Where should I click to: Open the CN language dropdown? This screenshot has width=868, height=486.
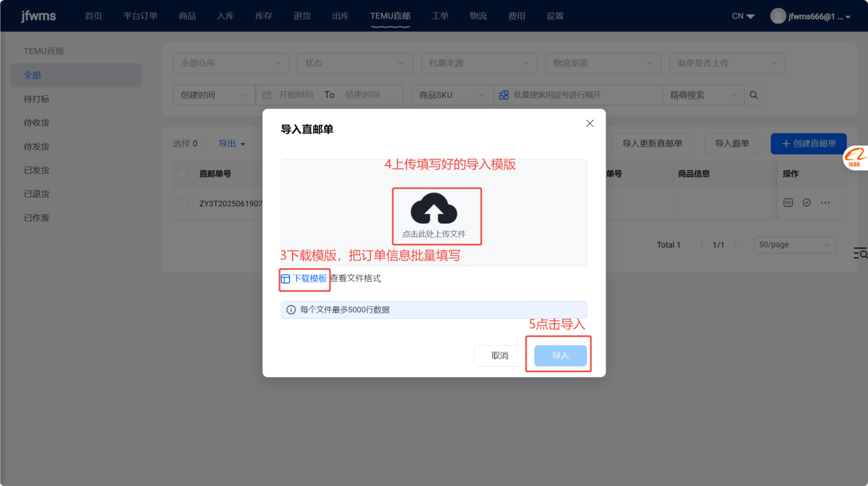pos(743,16)
